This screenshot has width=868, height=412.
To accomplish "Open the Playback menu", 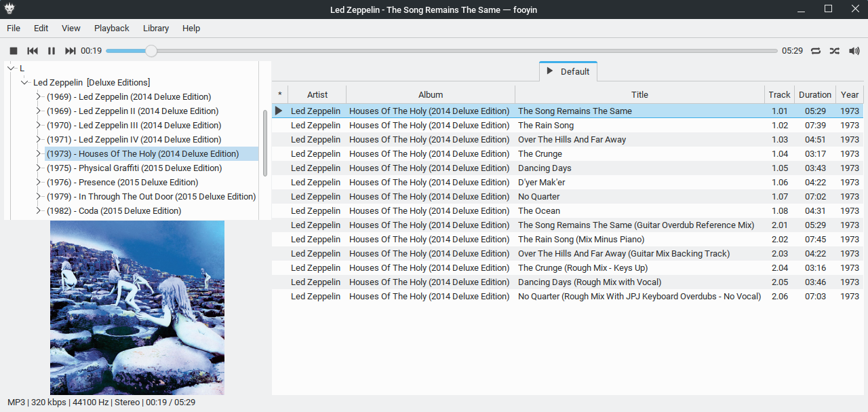I will [111, 29].
